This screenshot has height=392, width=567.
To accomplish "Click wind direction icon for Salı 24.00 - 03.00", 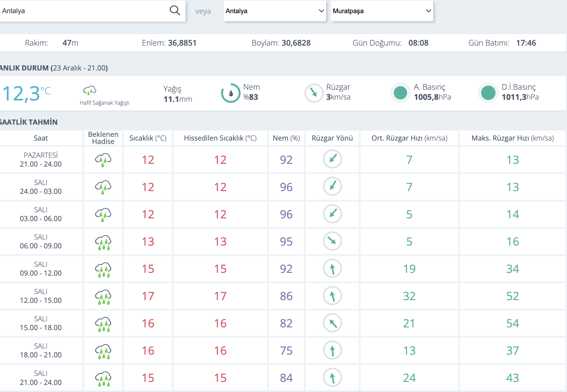I will 332,186.
